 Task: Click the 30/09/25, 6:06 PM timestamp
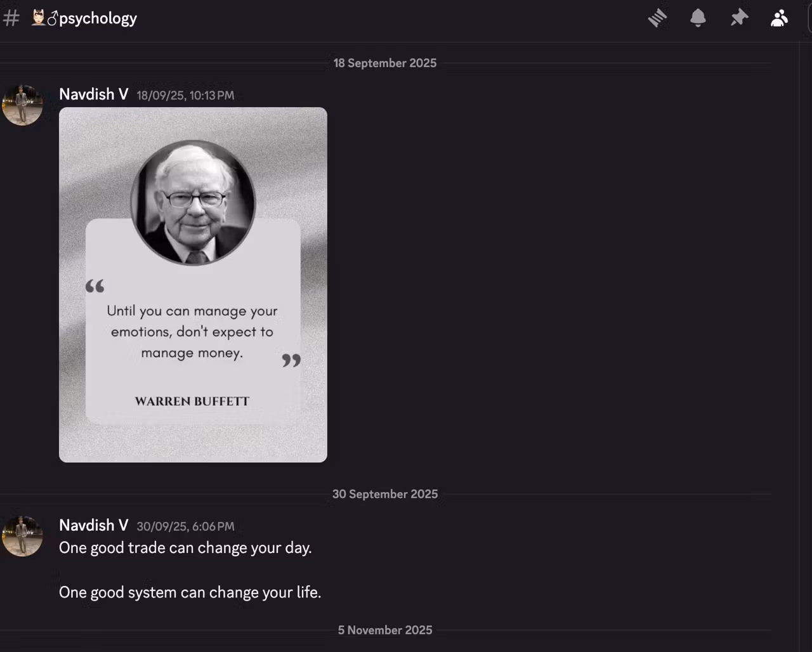point(185,527)
